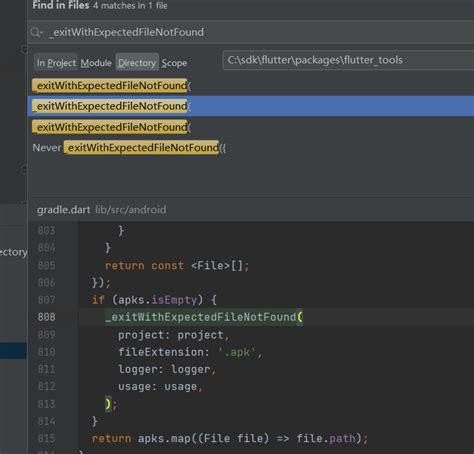The height and width of the screenshot is (454, 474).
Task: Click the 'if (apks.isEmpty)' statement line
Action: tap(154, 300)
